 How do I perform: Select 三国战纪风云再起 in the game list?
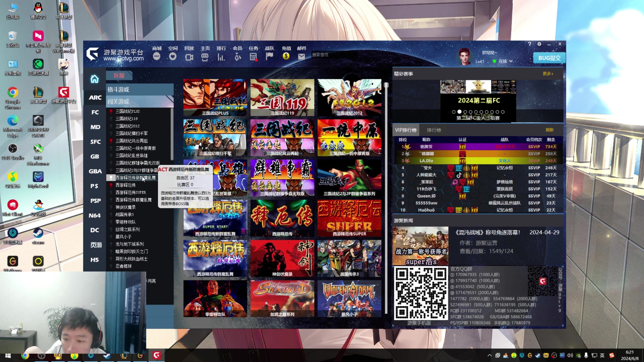coord(131,141)
